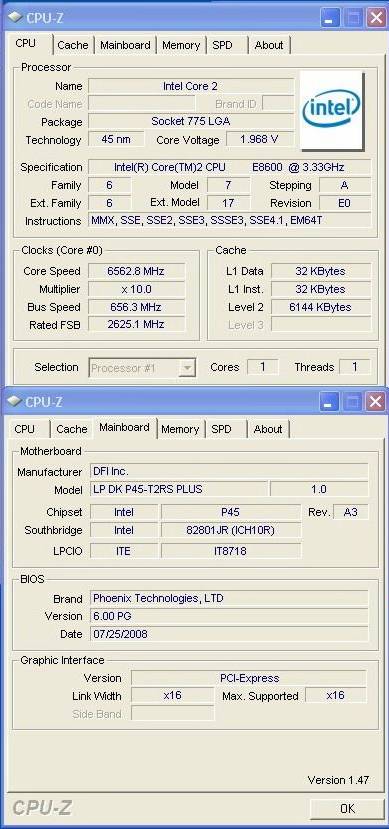Click the Model field LP DK P45-T2RS PLUS
Screen dimensions: 389x829
pyautogui.click(x=179, y=489)
